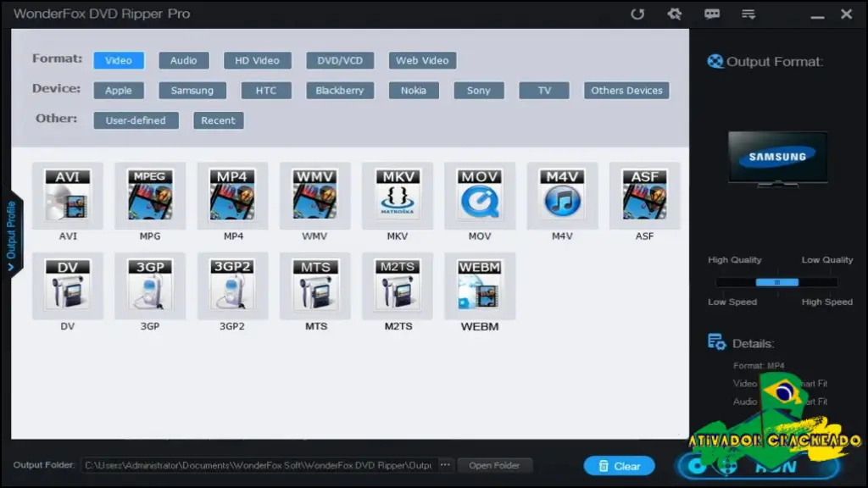Select the MTS format icon
Image resolution: width=868 pixels, height=488 pixels.
315,286
